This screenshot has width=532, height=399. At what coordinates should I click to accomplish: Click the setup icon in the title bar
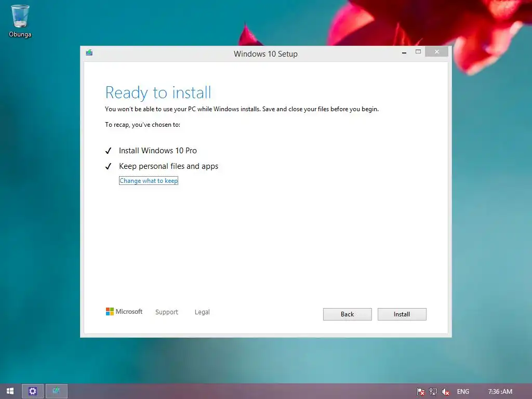[89, 52]
